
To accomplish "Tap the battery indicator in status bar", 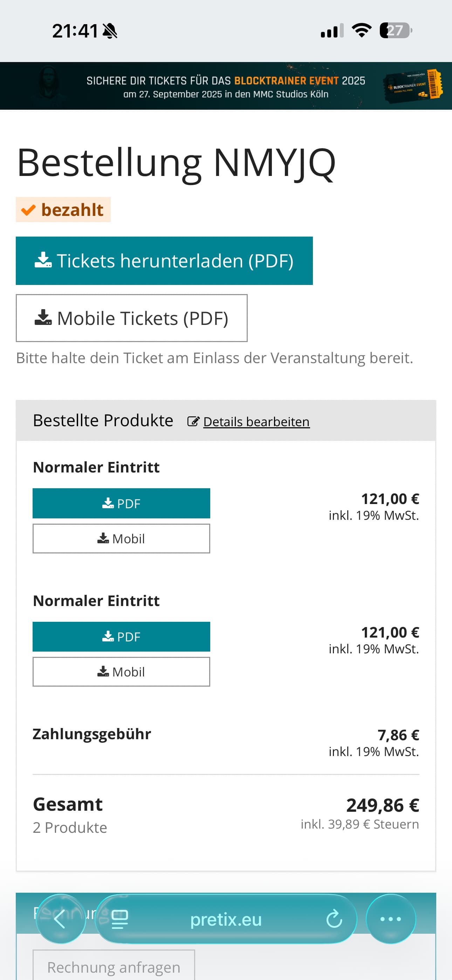I will (x=396, y=30).
